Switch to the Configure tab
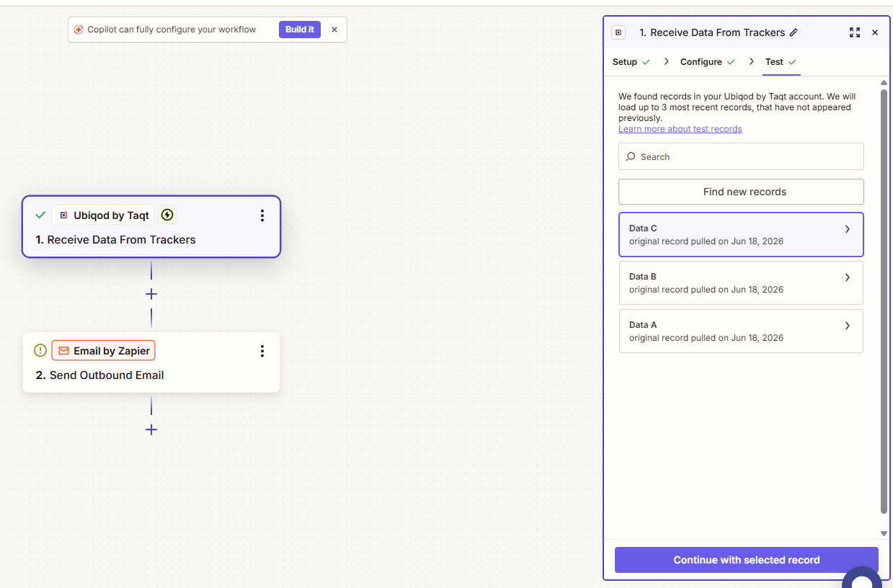The image size is (893, 588). point(708,62)
